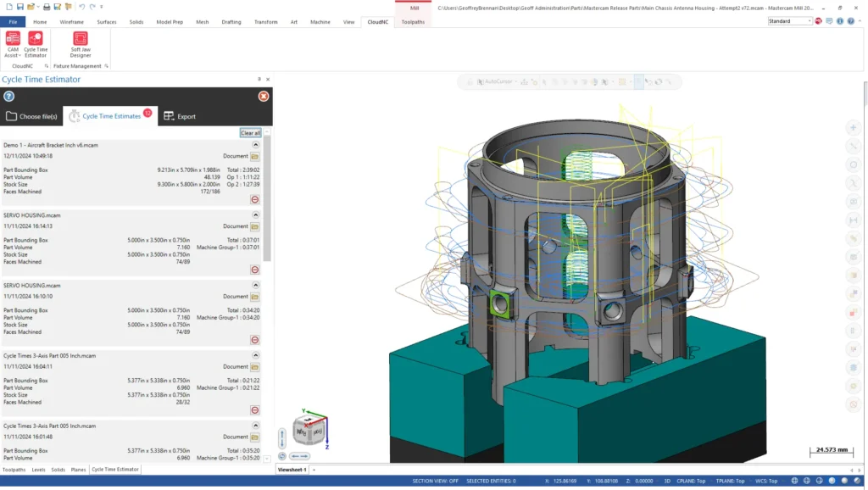Close the Cycle Time Estimator docked panel
Image resolution: width=868 pixels, height=490 pixels.
pos(268,79)
